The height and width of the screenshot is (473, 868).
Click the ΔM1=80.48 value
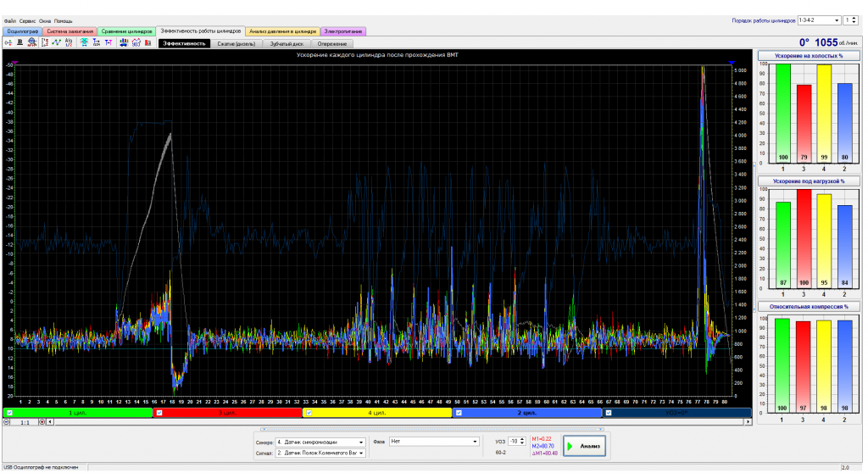click(545, 453)
